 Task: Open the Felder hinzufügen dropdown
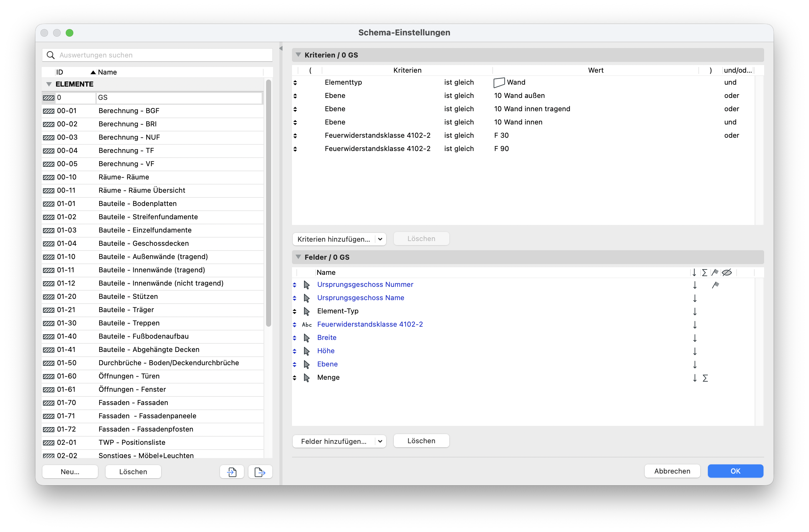tap(339, 441)
